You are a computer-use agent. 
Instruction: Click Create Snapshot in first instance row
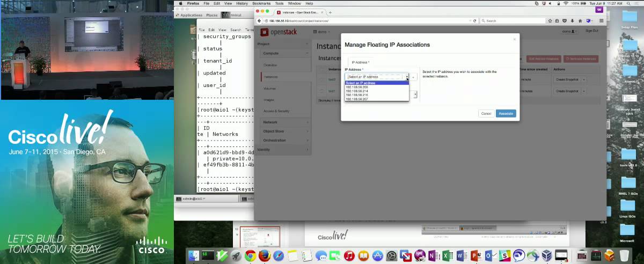coord(567,79)
